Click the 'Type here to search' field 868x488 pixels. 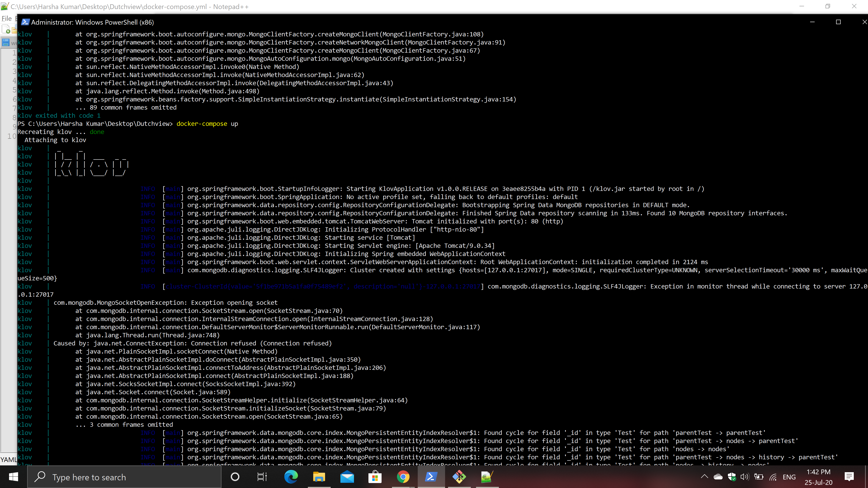(x=125, y=477)
